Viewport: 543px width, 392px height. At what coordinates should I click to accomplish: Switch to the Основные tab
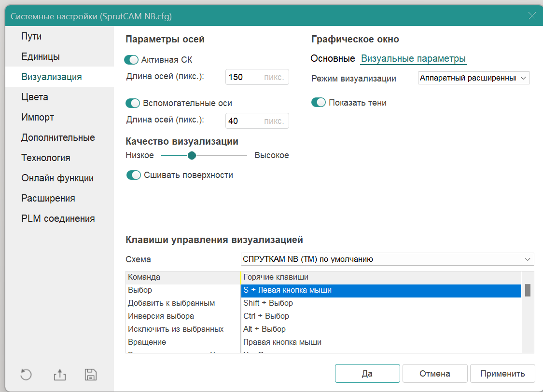pos(333,59)
